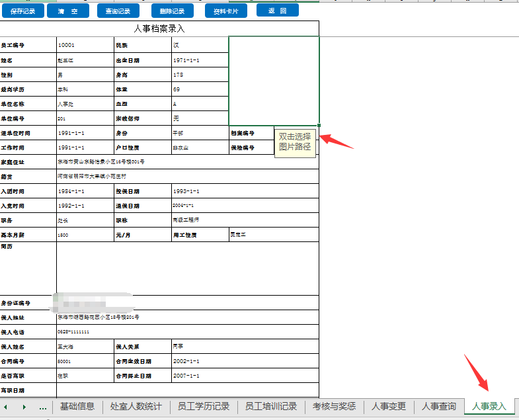Click the 身份证编号 label cell
Image resolution: width=519 pixels, height=420 pixels.
28,303
